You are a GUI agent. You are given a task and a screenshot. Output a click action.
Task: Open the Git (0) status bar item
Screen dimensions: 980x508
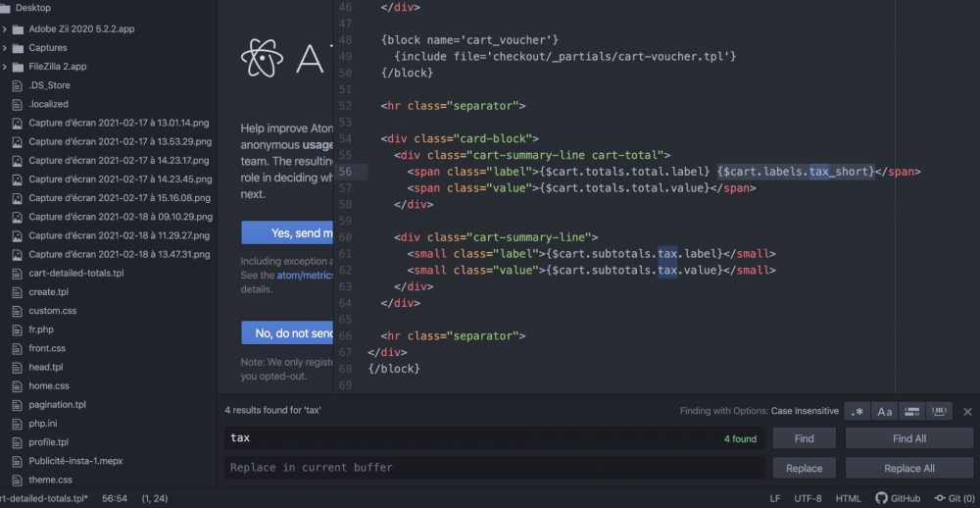point(955,498)
